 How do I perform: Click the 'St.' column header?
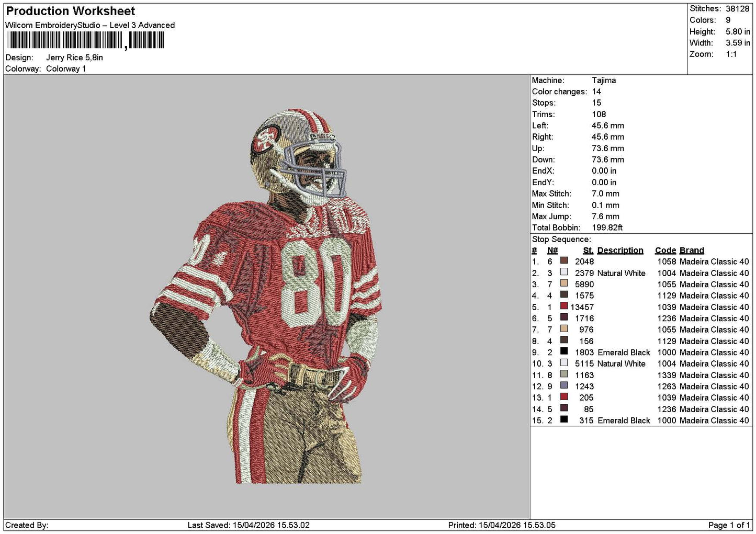(x=588, y=251)
